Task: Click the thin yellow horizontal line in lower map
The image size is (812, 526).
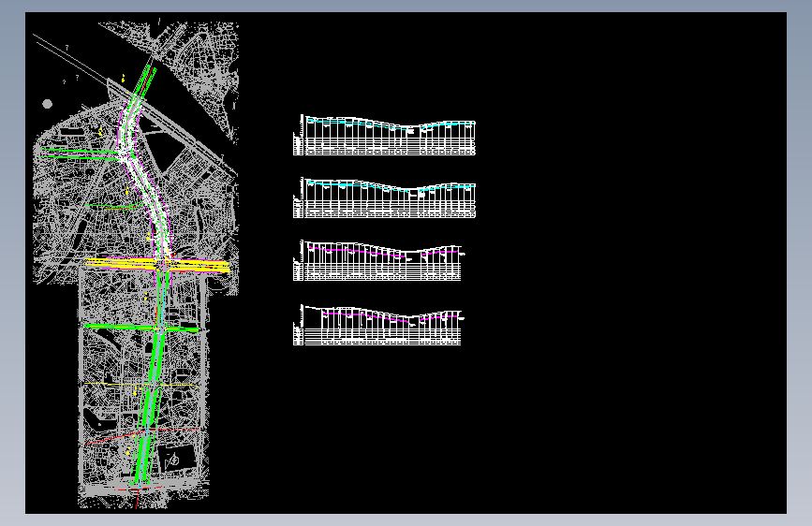Action: [140, 385]
